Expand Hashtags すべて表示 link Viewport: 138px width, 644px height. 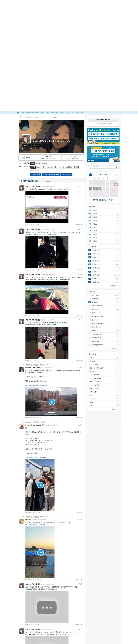click(114, 409)
